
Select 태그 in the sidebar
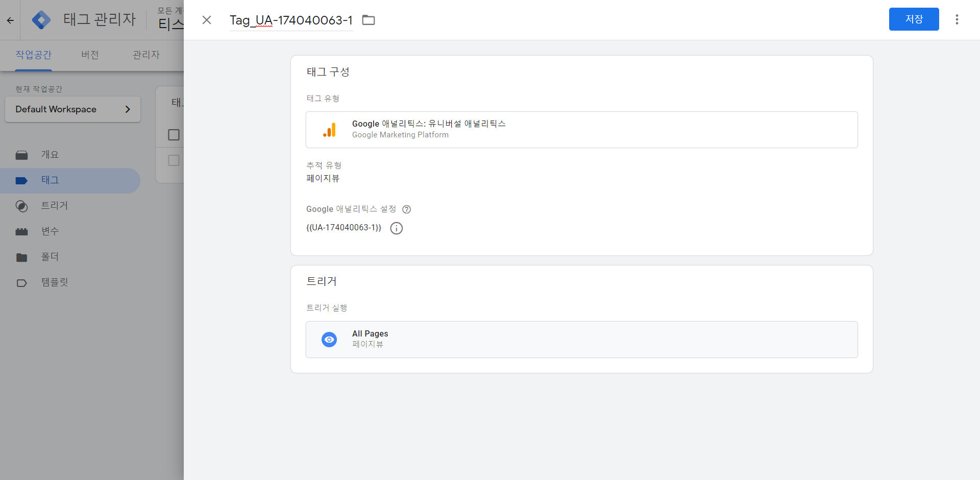click(x=70, y=180)
